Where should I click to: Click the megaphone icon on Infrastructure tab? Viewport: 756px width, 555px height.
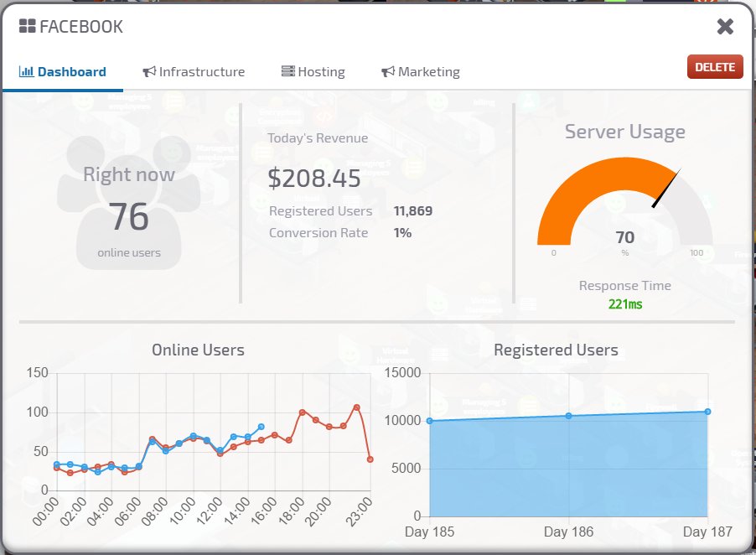tap(149, 72)
